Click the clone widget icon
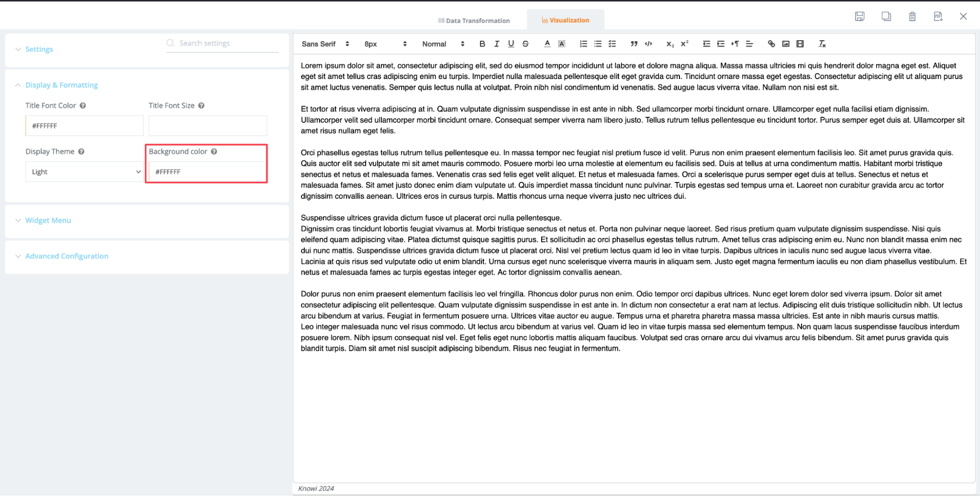 point(886,16)
